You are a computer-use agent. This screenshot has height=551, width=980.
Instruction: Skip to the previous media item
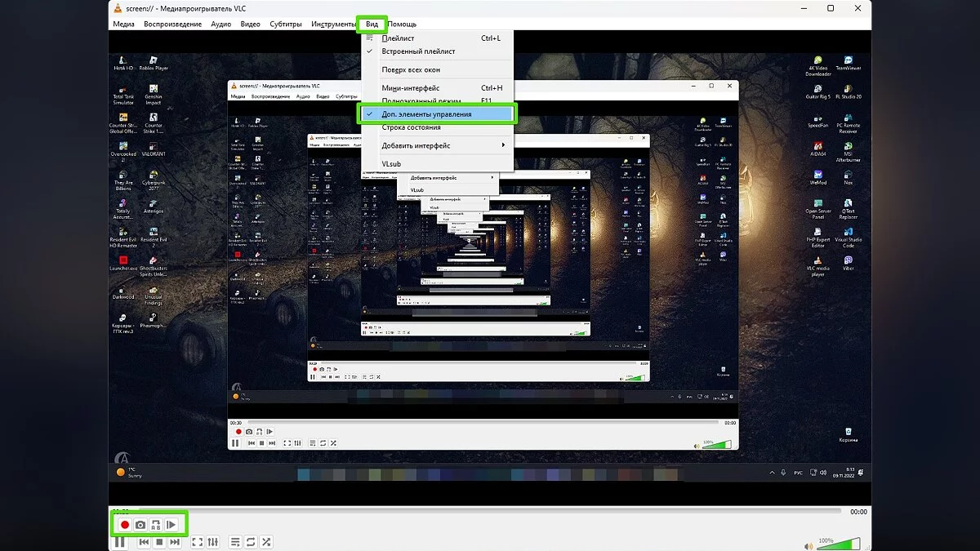(x=144, y=542)
